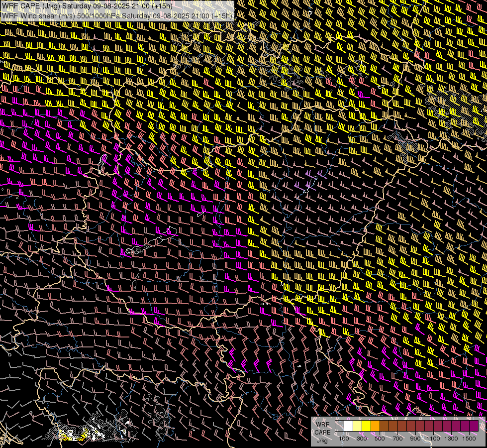Click the legend value 1300

(x=451, y=439)
